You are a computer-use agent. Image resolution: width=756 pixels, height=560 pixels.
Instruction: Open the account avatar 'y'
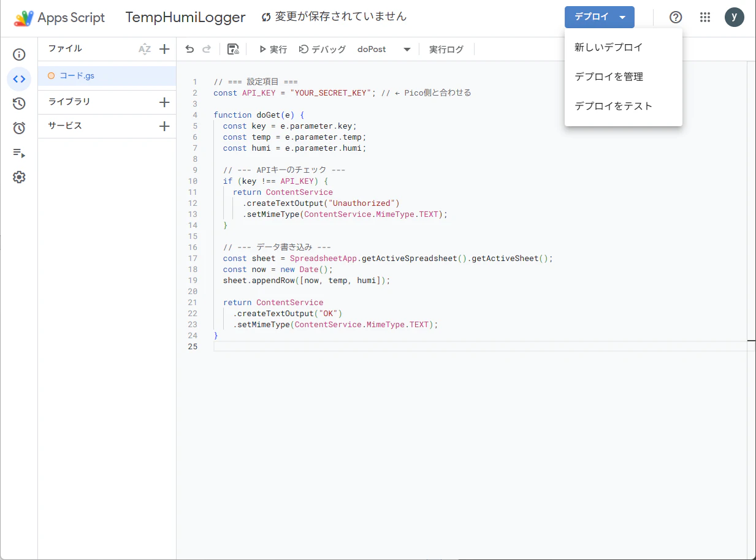(735, 17)
